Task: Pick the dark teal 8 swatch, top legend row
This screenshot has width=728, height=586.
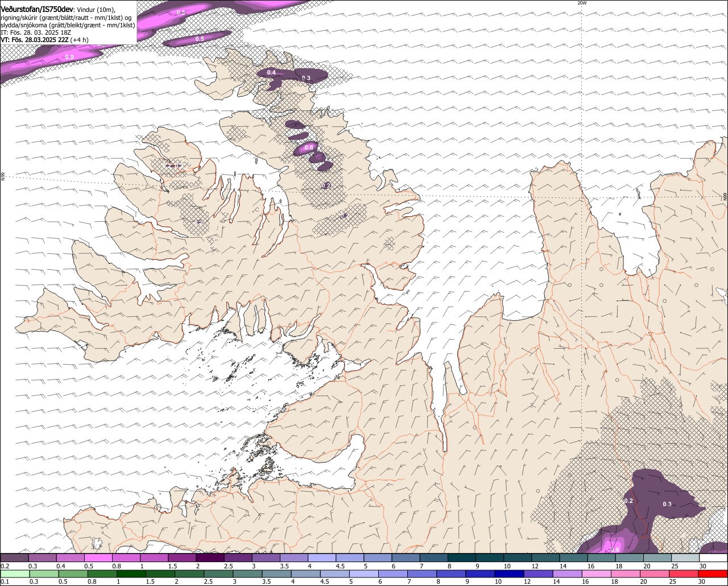Action: (x=461, y=558)
